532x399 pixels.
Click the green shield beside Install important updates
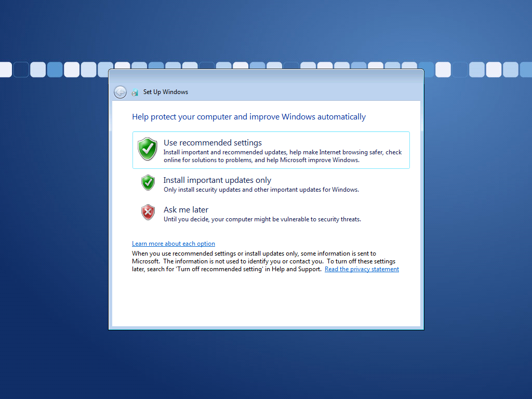click(x=148, y=182)
